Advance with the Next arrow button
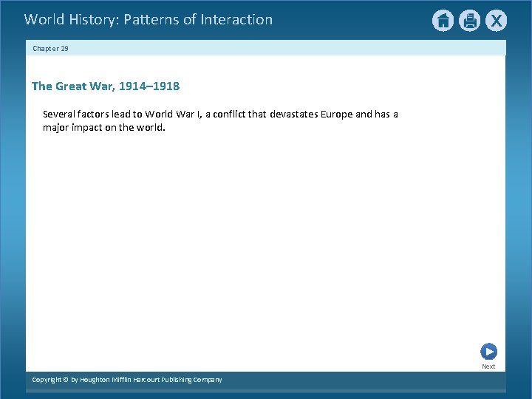Image resolution: width=532 pixels, height=399 pixels. coord(488,352)
